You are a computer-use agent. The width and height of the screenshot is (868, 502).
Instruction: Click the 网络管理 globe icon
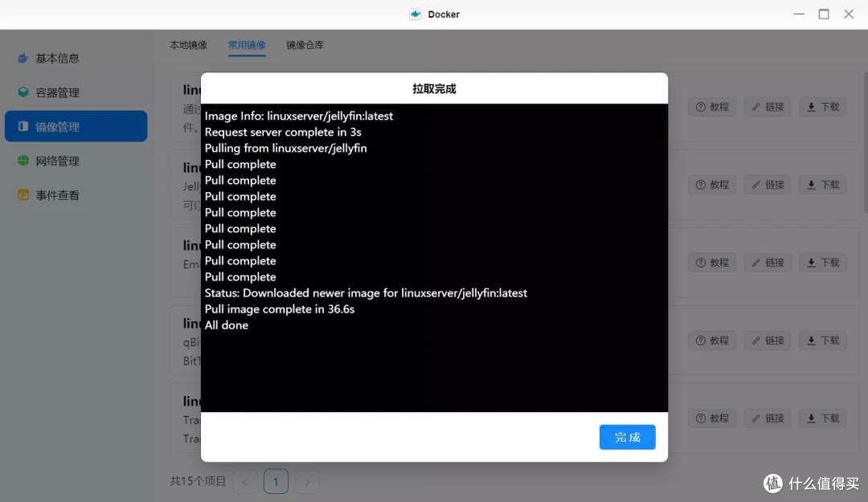click(23, 161)
